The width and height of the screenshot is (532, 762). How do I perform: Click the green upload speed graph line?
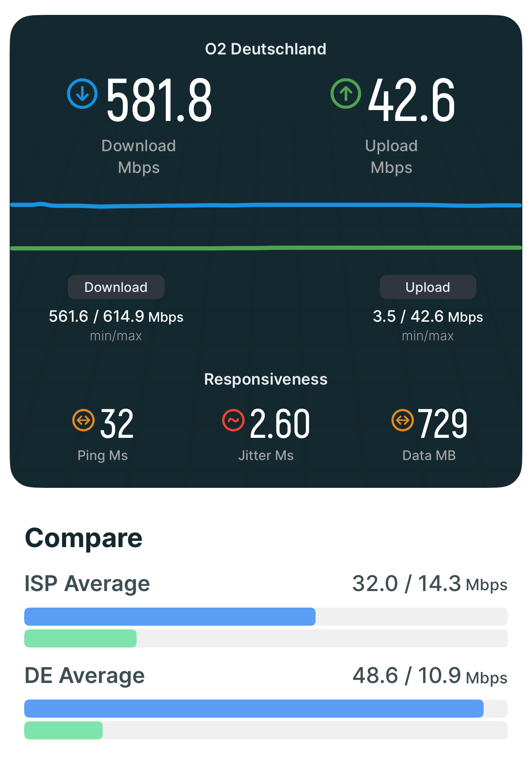click(x=266, y=248)
